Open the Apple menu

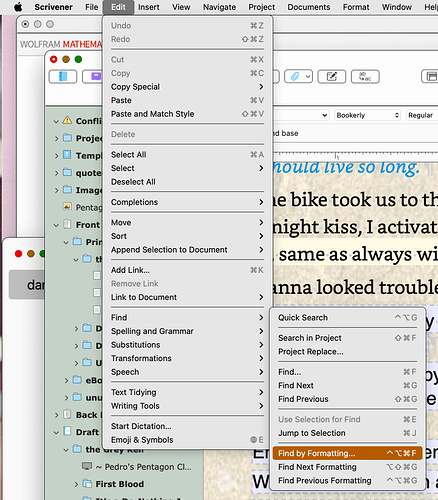18,7
